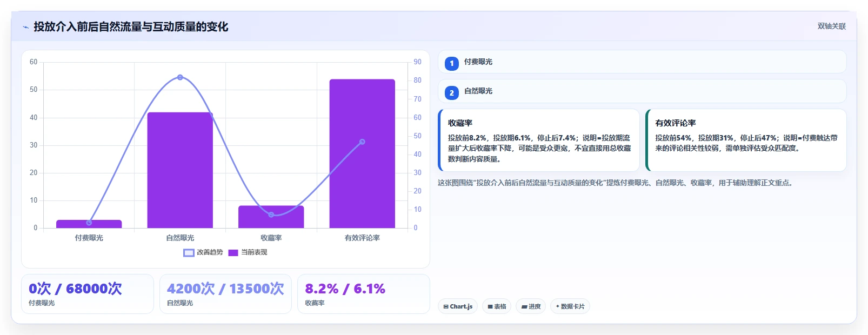Click the 当前表现 legend label
The image size is (868, 335).
click(254, 252)
